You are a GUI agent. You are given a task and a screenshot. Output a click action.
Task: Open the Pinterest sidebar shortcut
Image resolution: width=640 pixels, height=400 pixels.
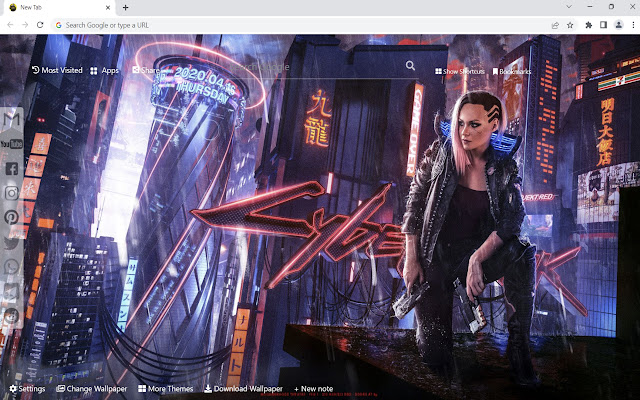pyautogui.click(x=11, y=217)
